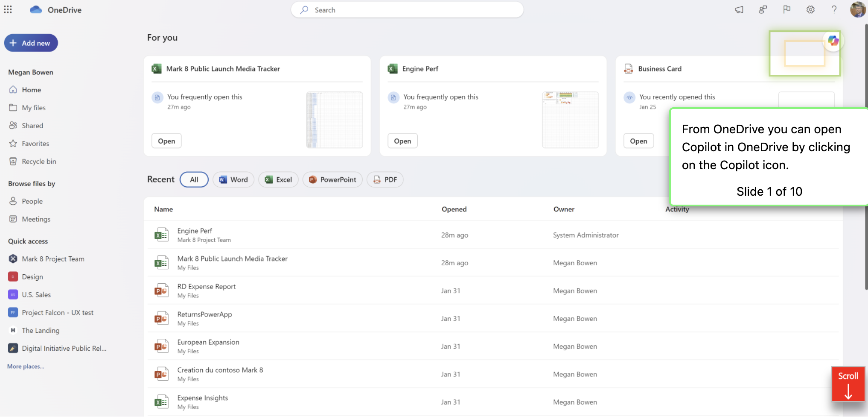
Task: Open Copilot via the Copilot icon
Action: [833, 41]
